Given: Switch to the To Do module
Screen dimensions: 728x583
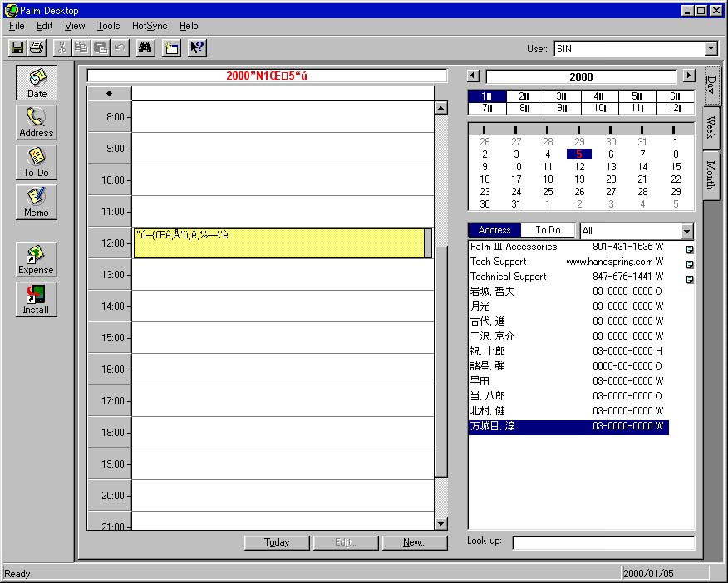Looking at the screenshot, I should point(37,162).
